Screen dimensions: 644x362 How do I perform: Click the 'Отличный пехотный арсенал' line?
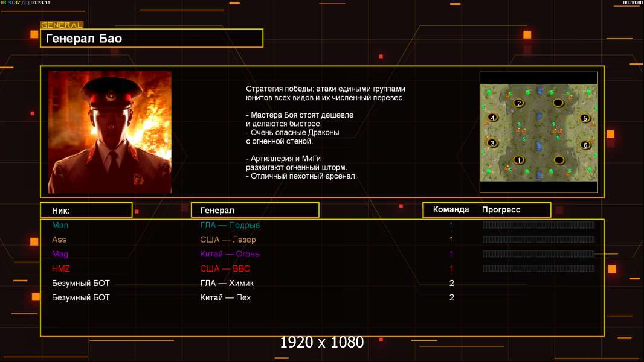(x=301, y=176)
